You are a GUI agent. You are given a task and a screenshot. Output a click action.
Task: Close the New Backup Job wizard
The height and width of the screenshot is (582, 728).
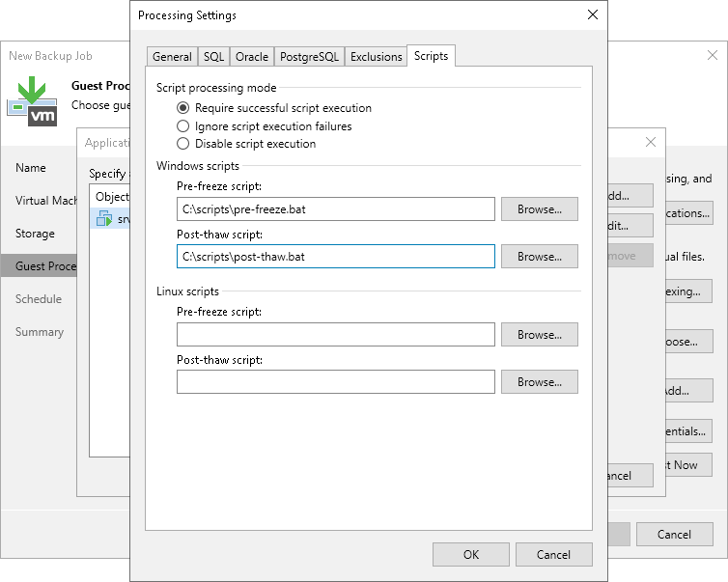(712, 56)
